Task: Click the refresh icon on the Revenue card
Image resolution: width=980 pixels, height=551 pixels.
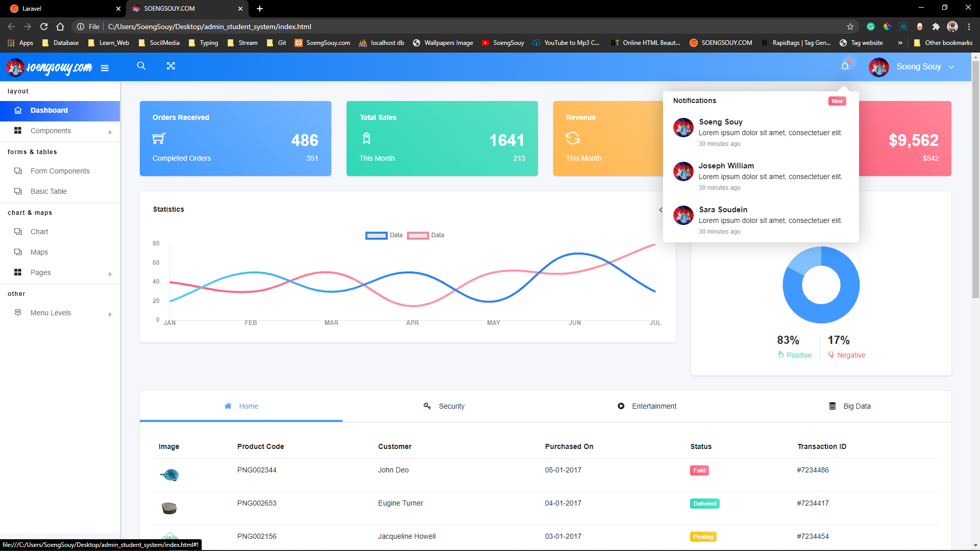Action: click(573, 138)
